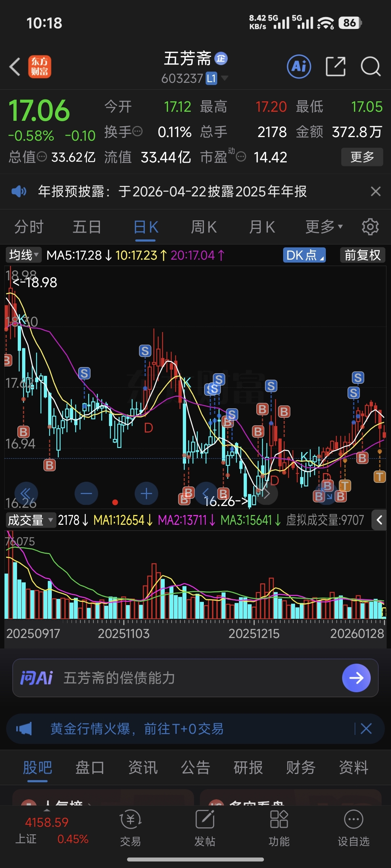Open the 公告 tab

[195, 767]
